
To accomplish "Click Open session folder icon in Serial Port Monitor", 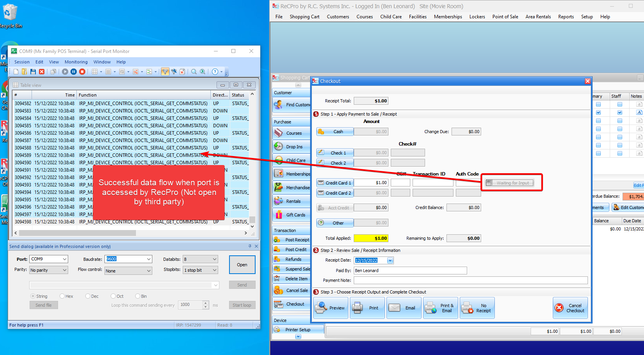I will pos(24,72).
